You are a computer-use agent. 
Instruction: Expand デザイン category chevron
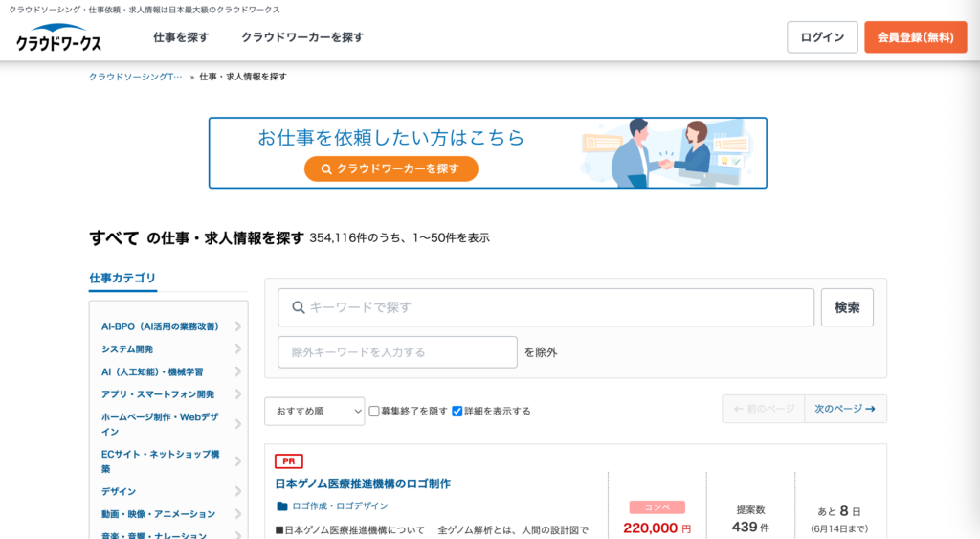(238, 491)
